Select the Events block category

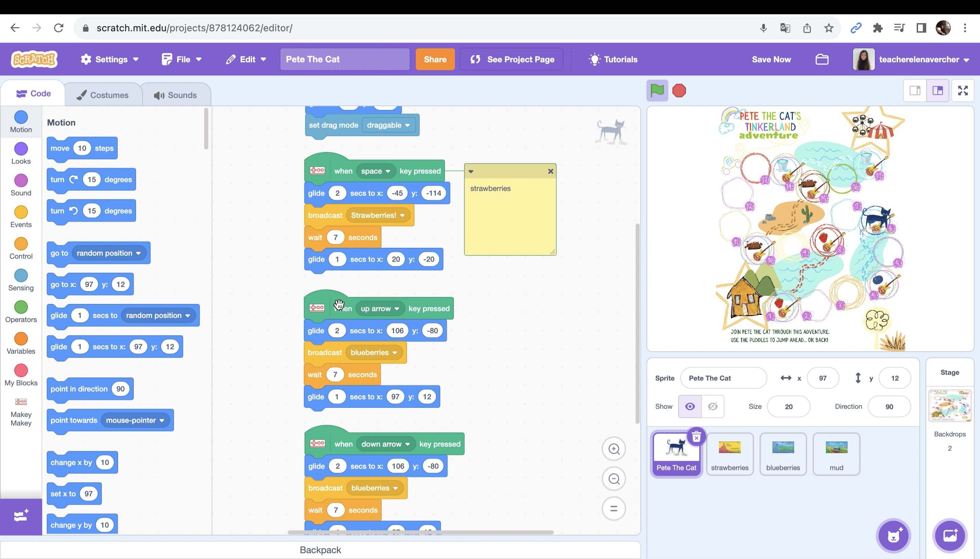pyautogui.click(x=21, y=217)
